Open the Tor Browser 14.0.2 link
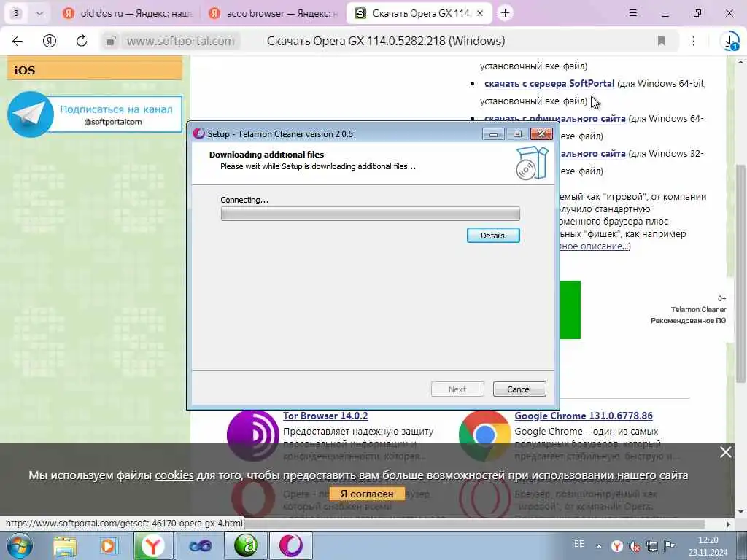This screenshot has height=560, width=747. 325,416
